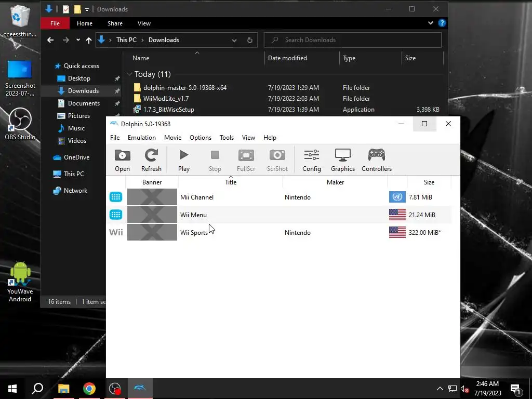The height and width of the screenshot is (399, 532).
Task: Switch to View ribbon tab in File Explorer
Action: 144,23
